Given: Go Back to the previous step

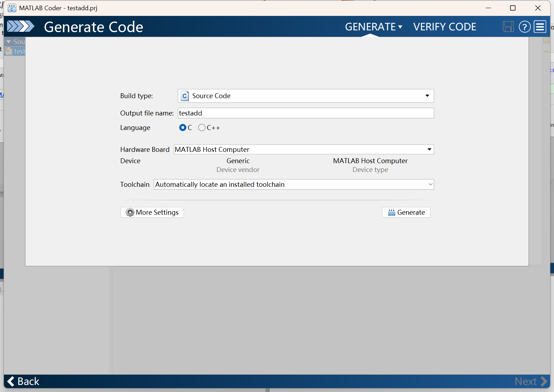Looking at the screenshot, I should [23, 381].
